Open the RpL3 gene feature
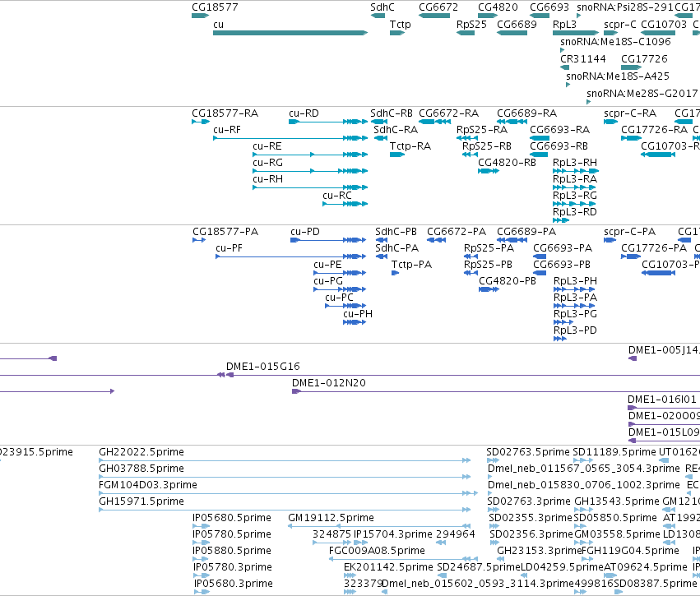 tap(576, 33)
